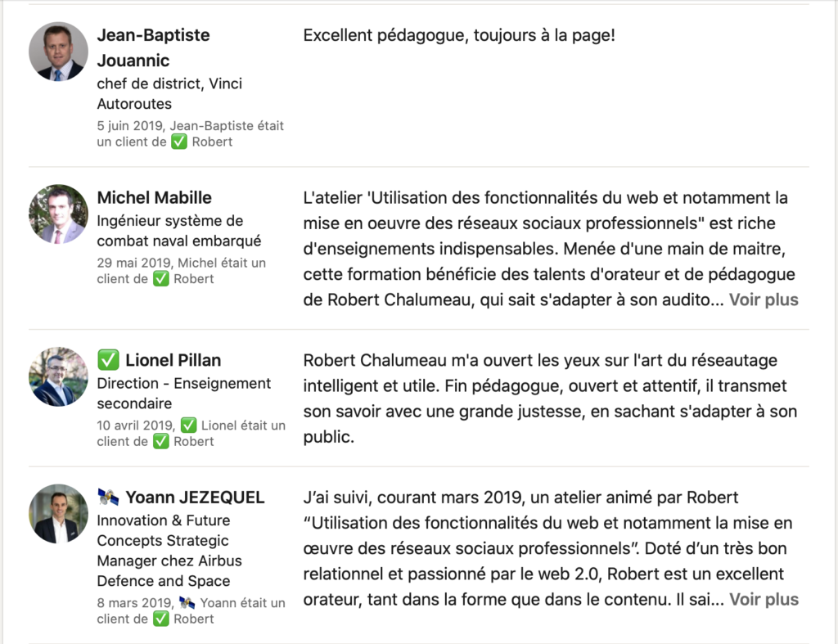Click the checkmark after the 10 avril 2019 date

(x=188, y=425)
